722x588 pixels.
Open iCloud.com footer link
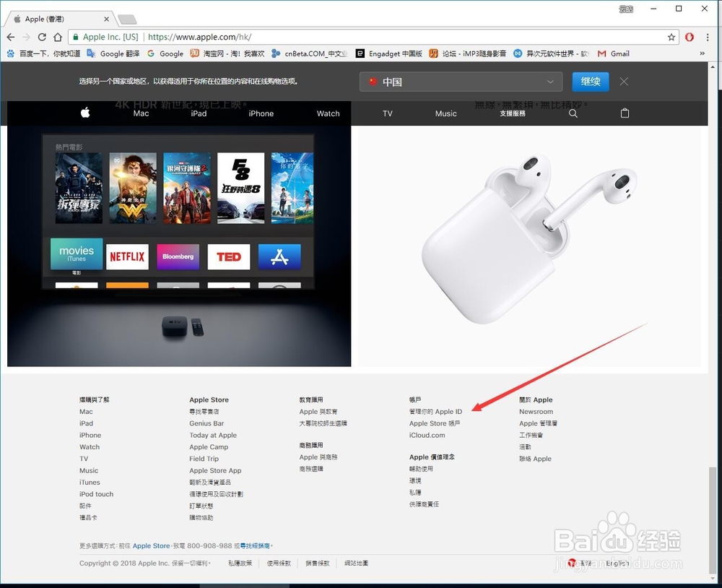click(x=427, y=435)
